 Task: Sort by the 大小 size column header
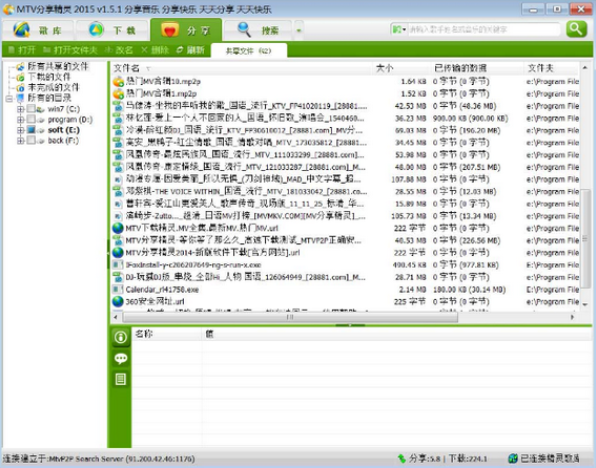coord(401,68)
